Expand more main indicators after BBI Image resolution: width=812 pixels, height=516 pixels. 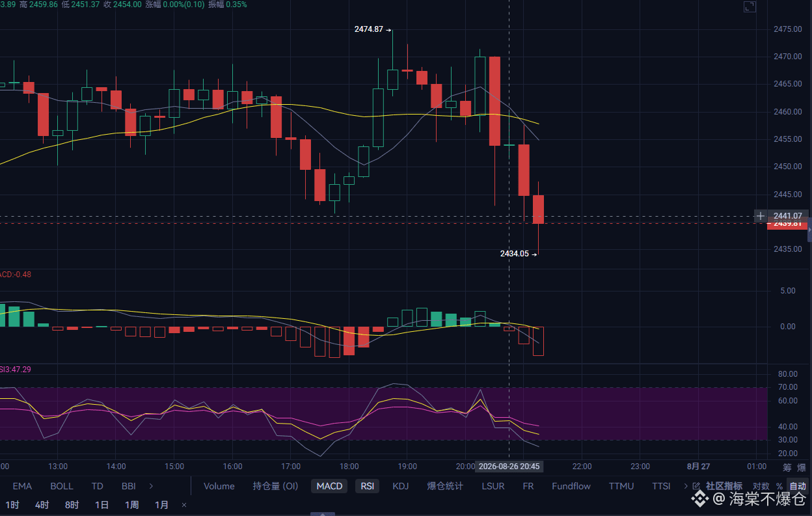152,486
